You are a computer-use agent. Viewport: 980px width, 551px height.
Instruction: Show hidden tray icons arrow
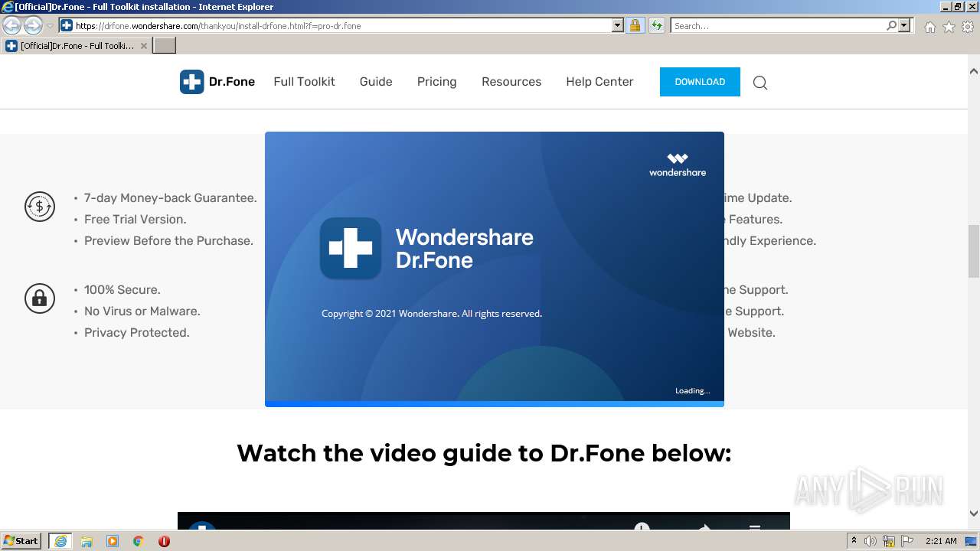(x=854, y=541)
